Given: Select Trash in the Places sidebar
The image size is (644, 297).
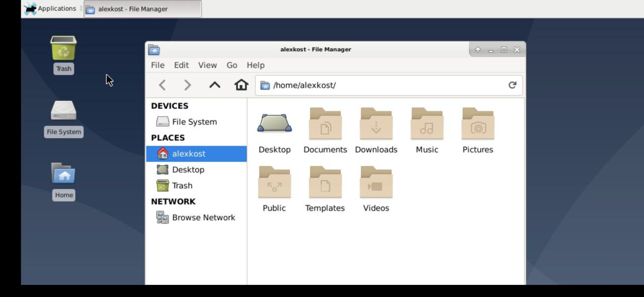Looking at the screenshot, I should coord(196,186).
